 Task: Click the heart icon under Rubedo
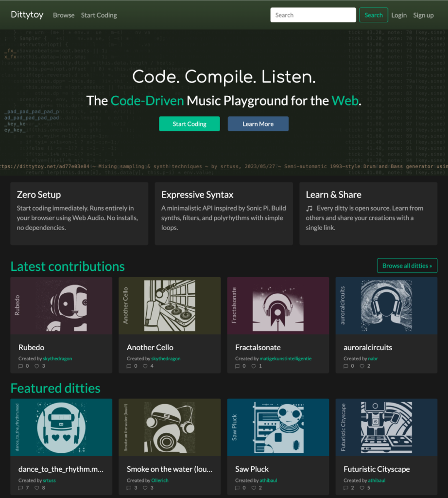pyautogui.click(x=36, y=366)
